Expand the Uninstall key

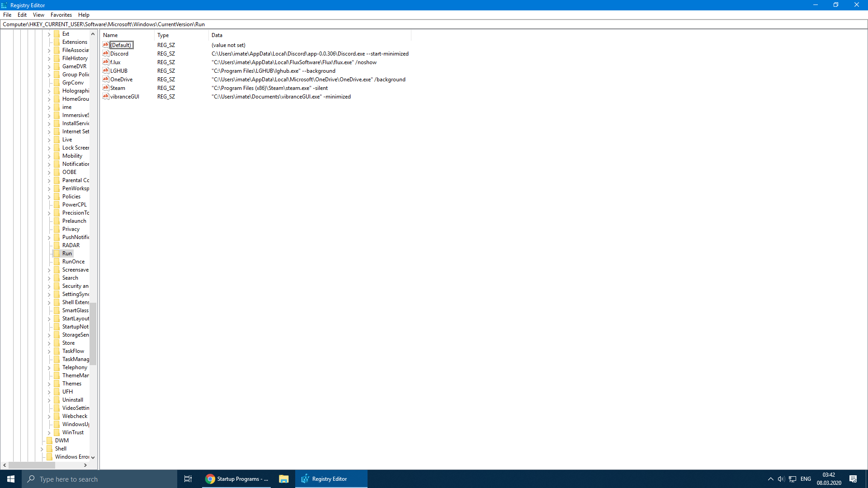click(x=49, y=400)
